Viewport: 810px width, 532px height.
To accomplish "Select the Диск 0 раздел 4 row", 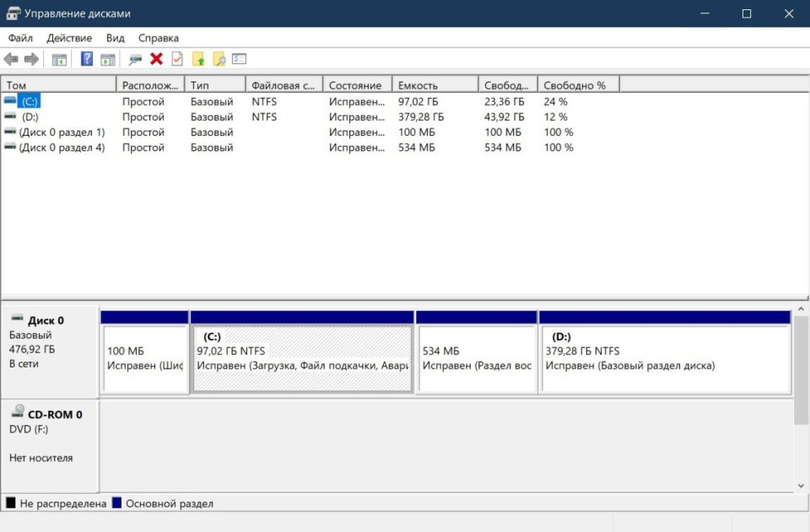I will tap(62, 148).
